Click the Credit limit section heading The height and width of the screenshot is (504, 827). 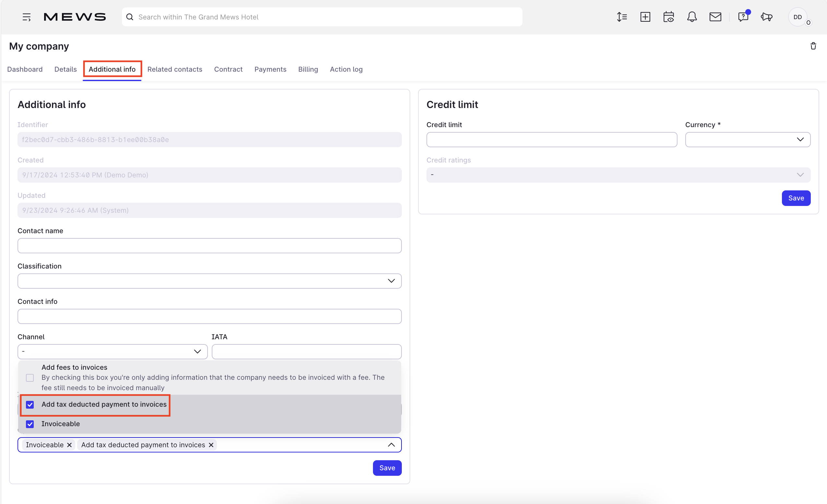tap(452, 105)
